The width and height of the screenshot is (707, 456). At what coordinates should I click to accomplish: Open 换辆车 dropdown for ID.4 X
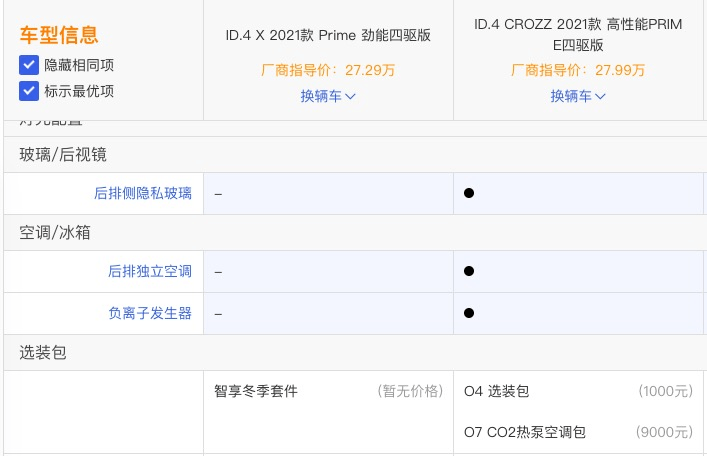[x=328, y=96]
